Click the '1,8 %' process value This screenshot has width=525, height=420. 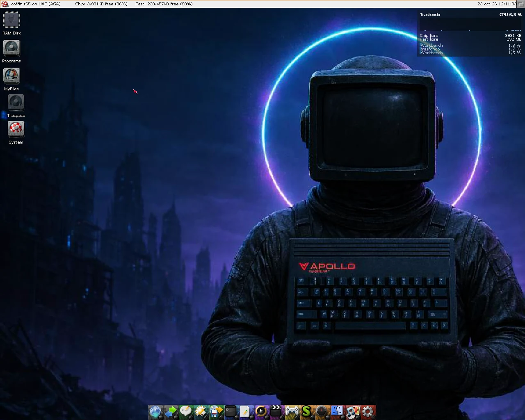coord(515,46)
